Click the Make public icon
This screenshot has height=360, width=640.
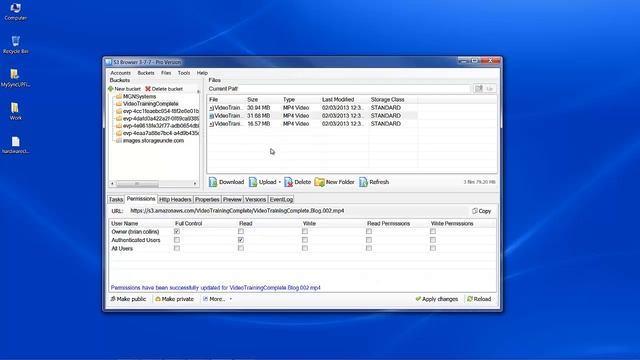click(113, 299)
